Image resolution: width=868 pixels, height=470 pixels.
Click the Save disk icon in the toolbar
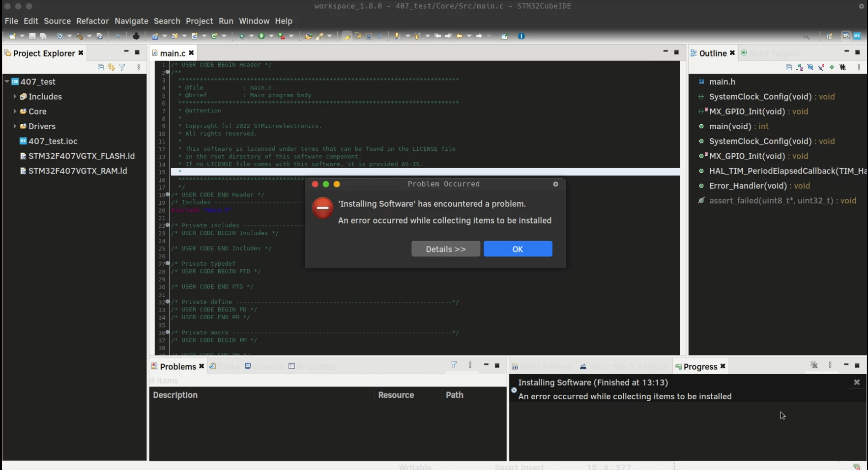pos(32,36)
